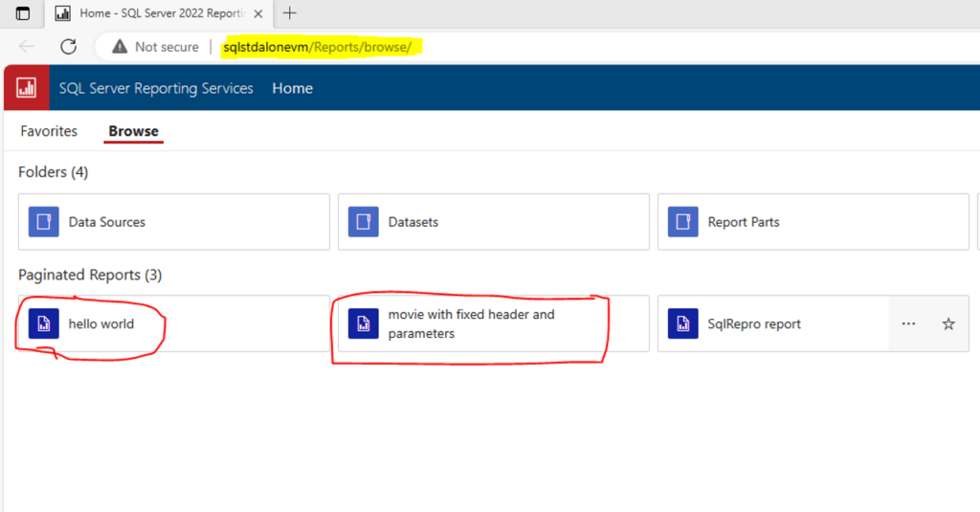Go back using the browser back arrow

pyautogui.click(x=27, y=47)
